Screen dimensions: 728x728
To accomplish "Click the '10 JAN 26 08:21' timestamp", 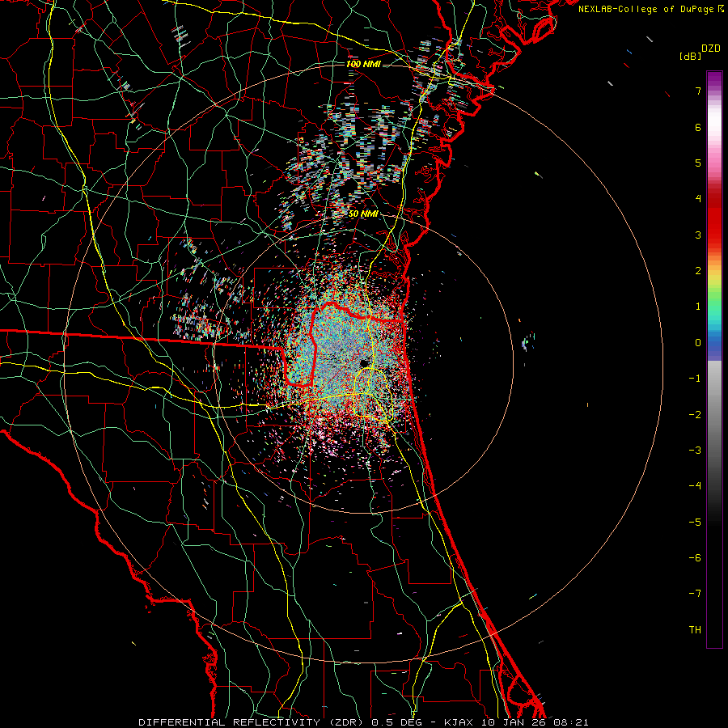I will pyautogui.click(x=535, y=722).
